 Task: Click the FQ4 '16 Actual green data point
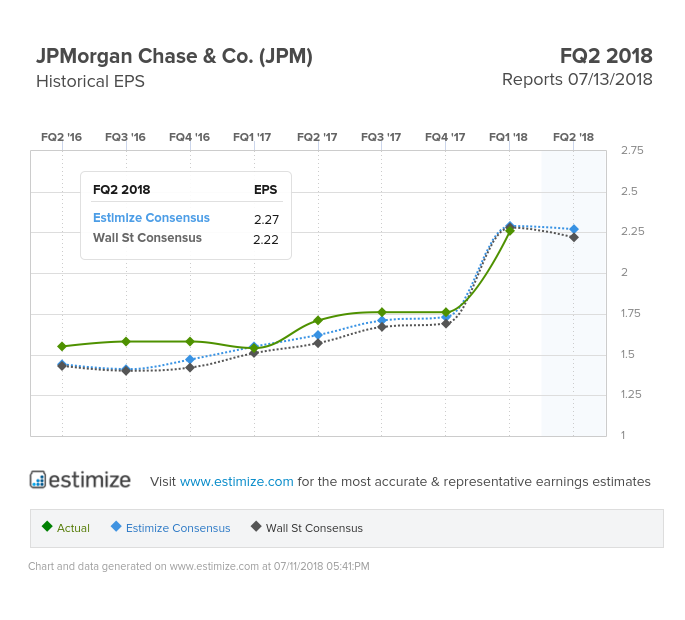190,341
